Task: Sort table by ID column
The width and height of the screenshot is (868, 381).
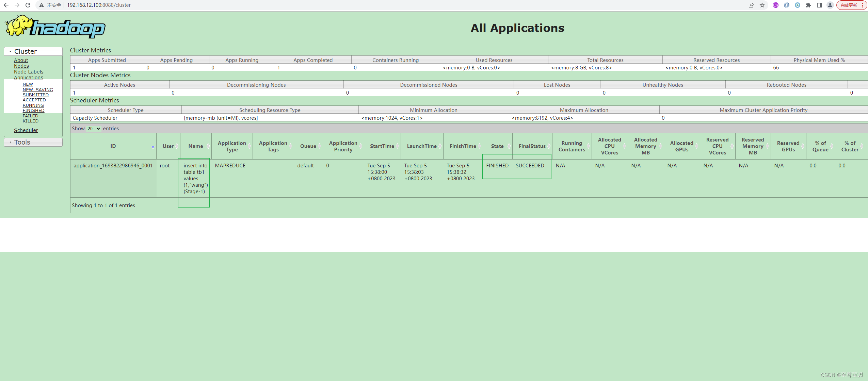Action: pyautogui.click(x=113, y=146)
